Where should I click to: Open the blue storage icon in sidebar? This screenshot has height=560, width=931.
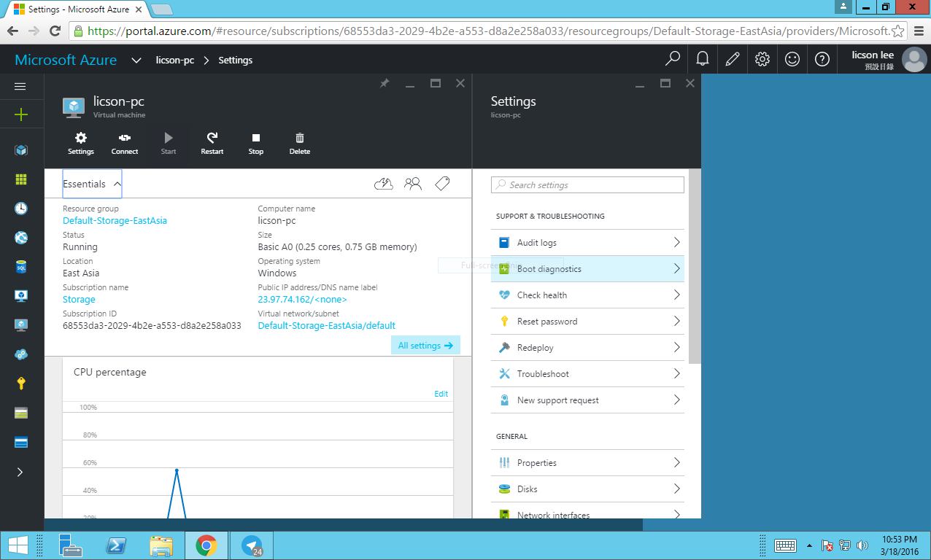coord(21,442)
